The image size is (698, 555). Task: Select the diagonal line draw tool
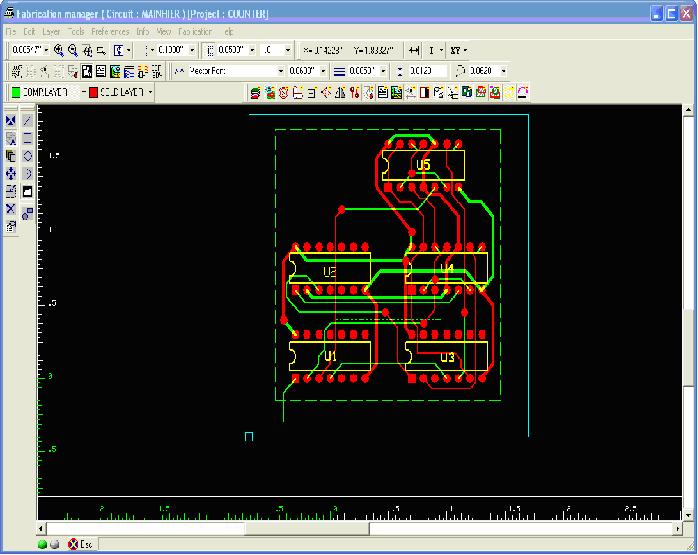click(28, 121)
